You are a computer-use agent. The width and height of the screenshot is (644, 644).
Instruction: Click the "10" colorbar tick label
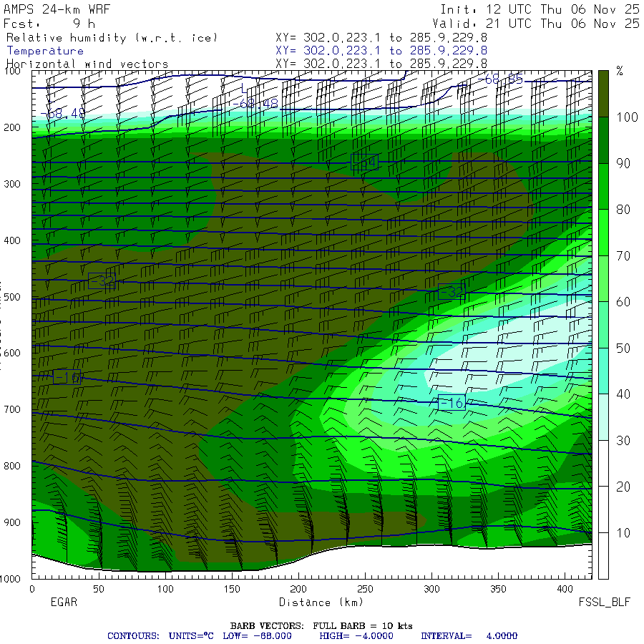(x=623, y=533)
